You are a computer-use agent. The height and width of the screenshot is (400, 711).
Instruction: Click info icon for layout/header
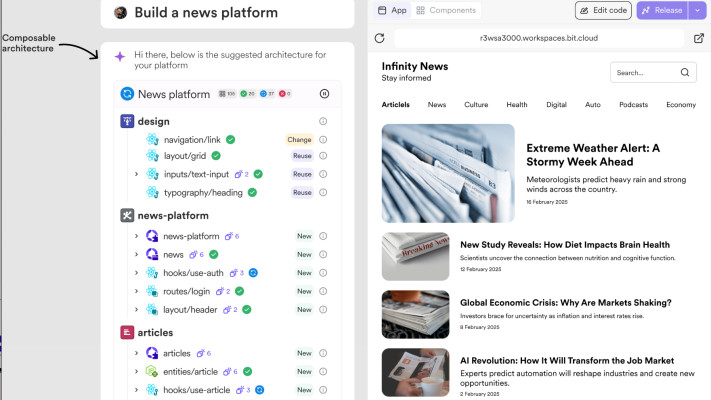323,310
